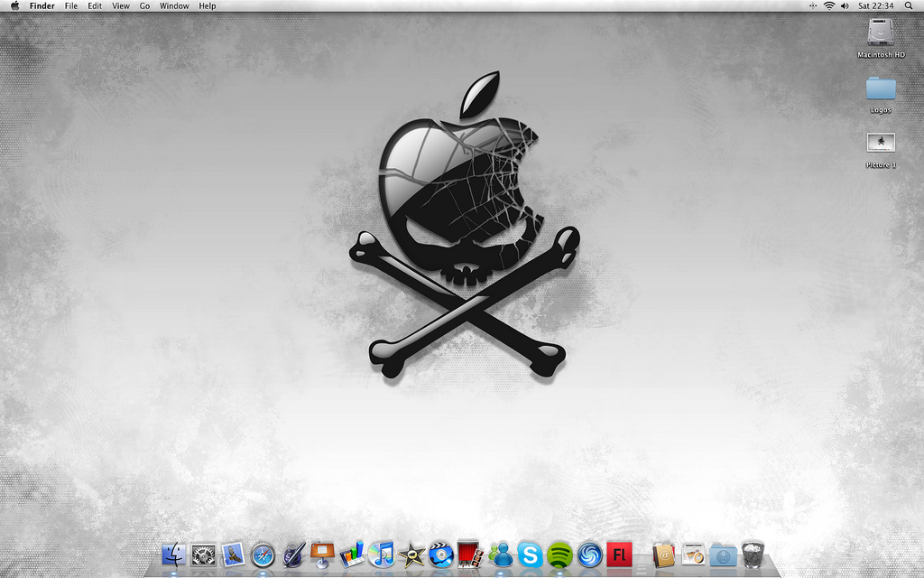Launch Adobe Flash red Fl icon
Viewport: 924px width, 578px height.
[619, 555]
